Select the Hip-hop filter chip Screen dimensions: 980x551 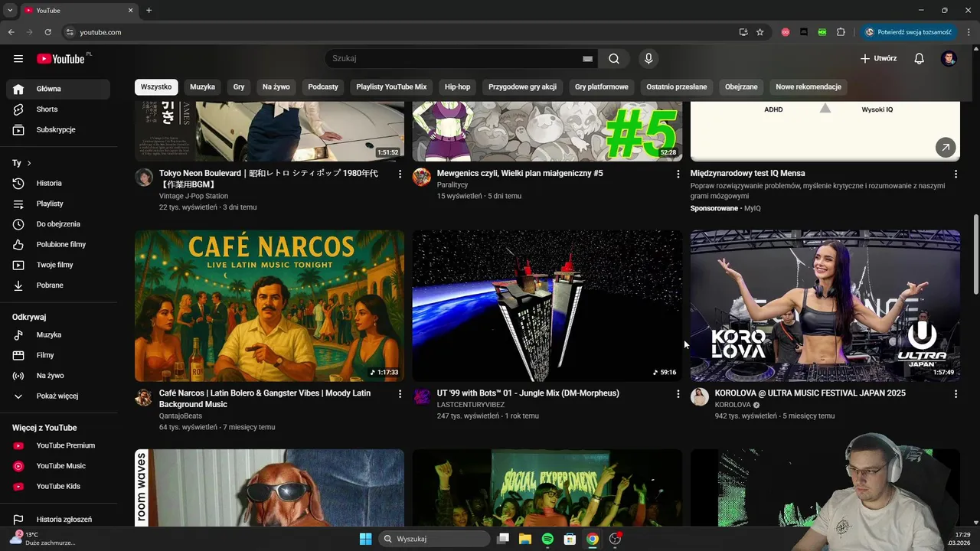(458, 87)
